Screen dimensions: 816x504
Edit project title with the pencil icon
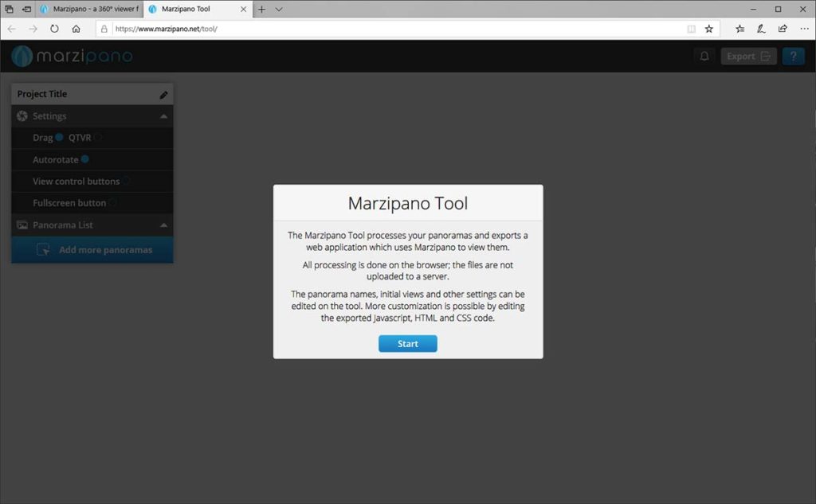pos(163,95)
